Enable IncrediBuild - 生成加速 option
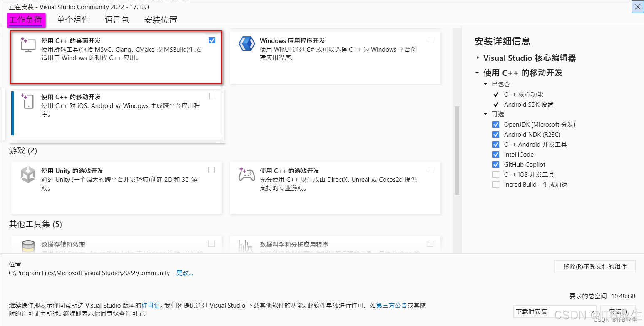The height and width of the screenshot is (326, 644). (496, 185)
